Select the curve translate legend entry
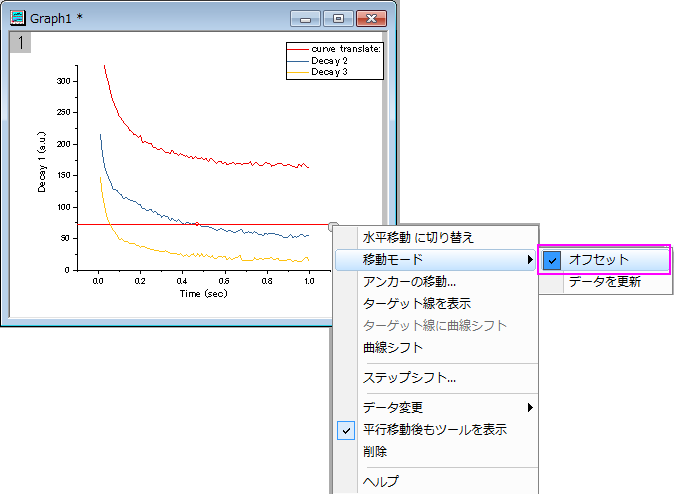 [x=346, y=49]
